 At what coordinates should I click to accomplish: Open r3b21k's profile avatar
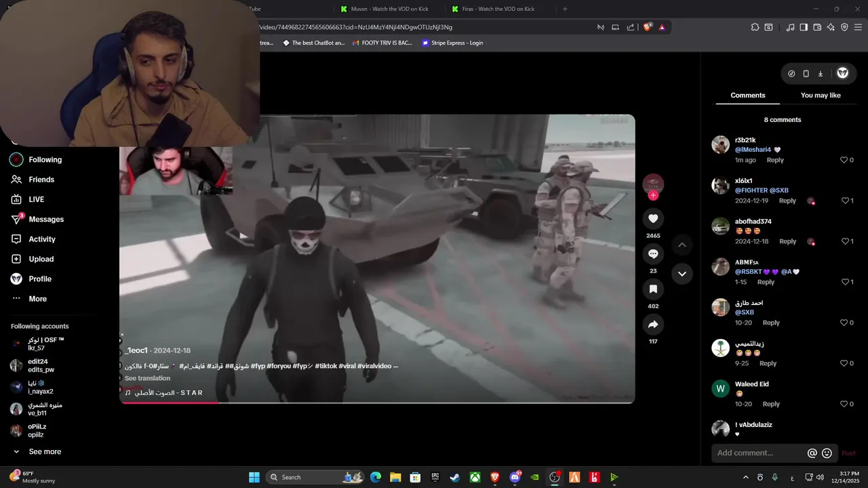point(720,144)
